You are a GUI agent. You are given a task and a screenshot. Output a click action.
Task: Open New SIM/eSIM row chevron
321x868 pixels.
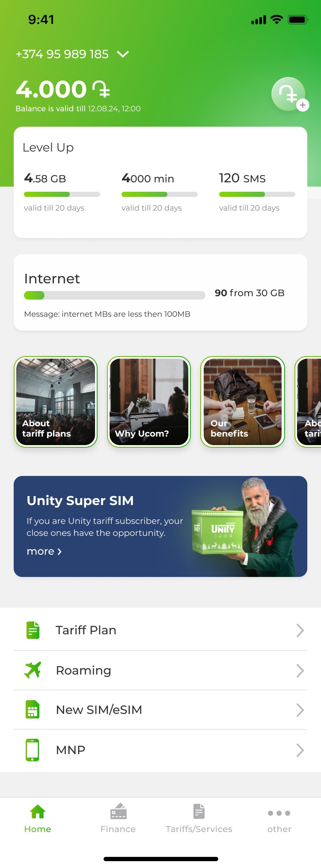pyautogui.click(x=300, y=710)
